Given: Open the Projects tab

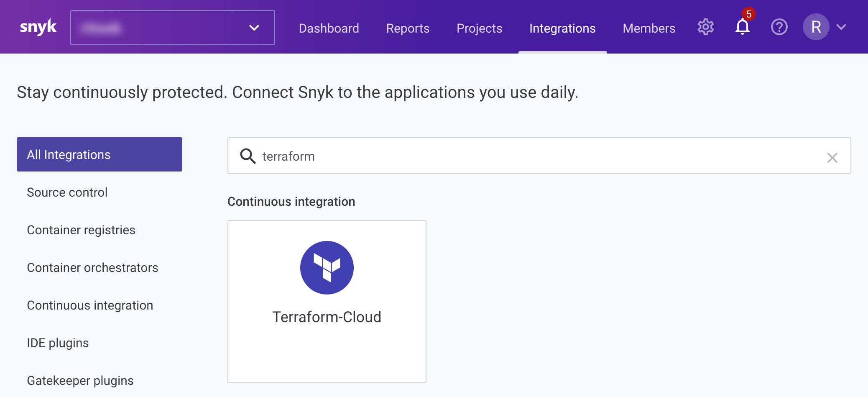Looking at the screenshot, I should (479, 28).
